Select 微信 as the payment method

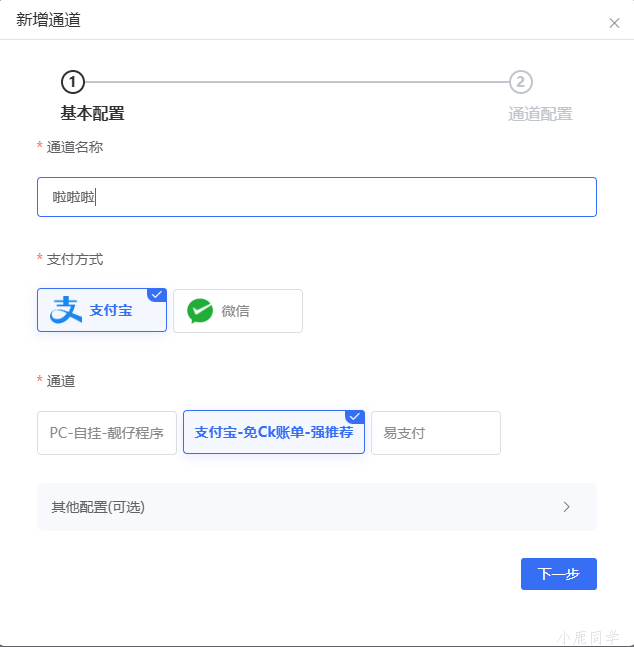point(238,311)
